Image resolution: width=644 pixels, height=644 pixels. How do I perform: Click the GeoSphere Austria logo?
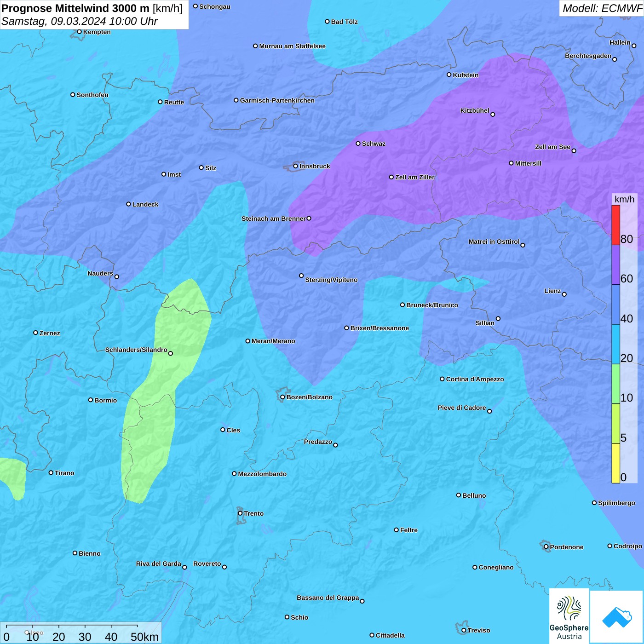point(569,615)
